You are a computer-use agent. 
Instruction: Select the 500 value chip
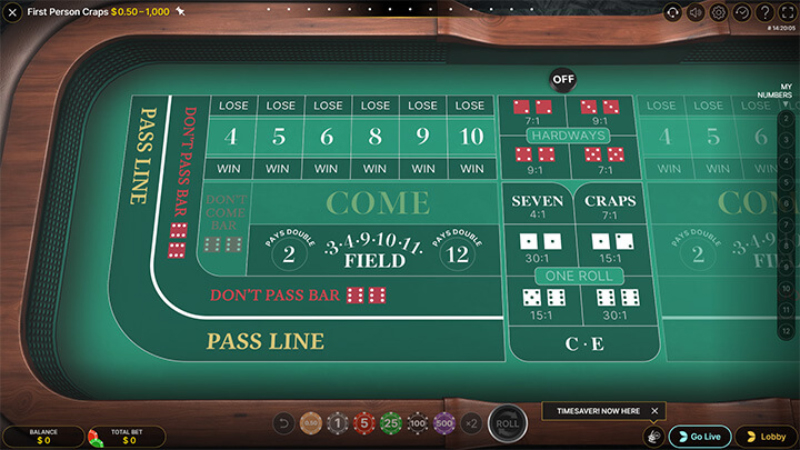tap(444, 424)
